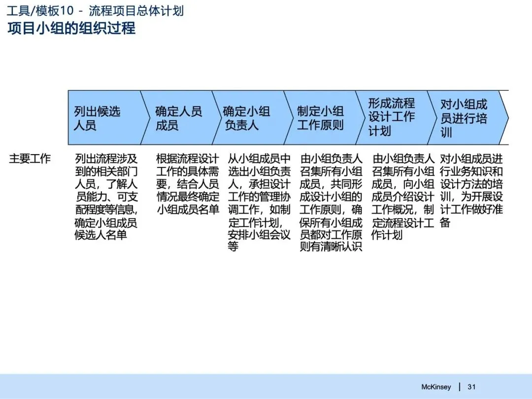Click the '主要工作' row label
Viewport: 532px width, 399px height.
coord(30,159)
